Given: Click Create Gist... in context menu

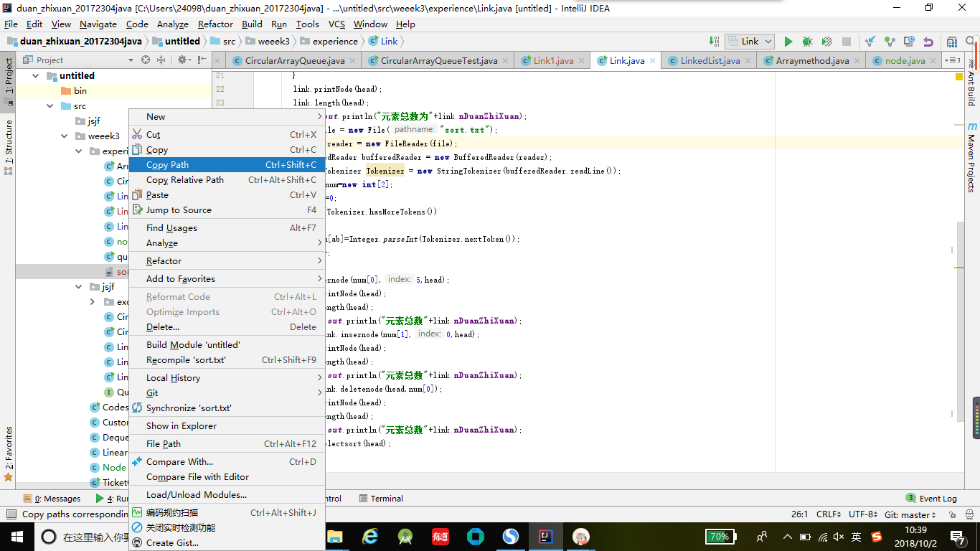Looking at the screenshot, I should click(227, 543).
